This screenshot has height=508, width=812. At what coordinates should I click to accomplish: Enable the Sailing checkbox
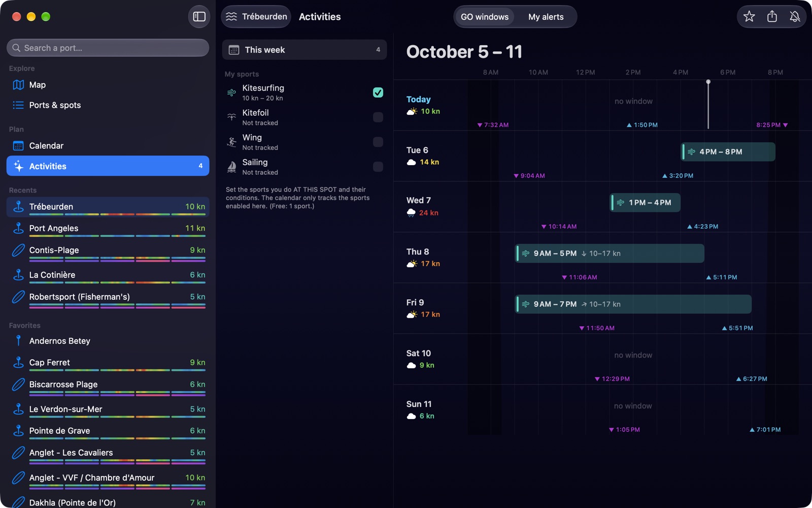click(x=378, y=167)
